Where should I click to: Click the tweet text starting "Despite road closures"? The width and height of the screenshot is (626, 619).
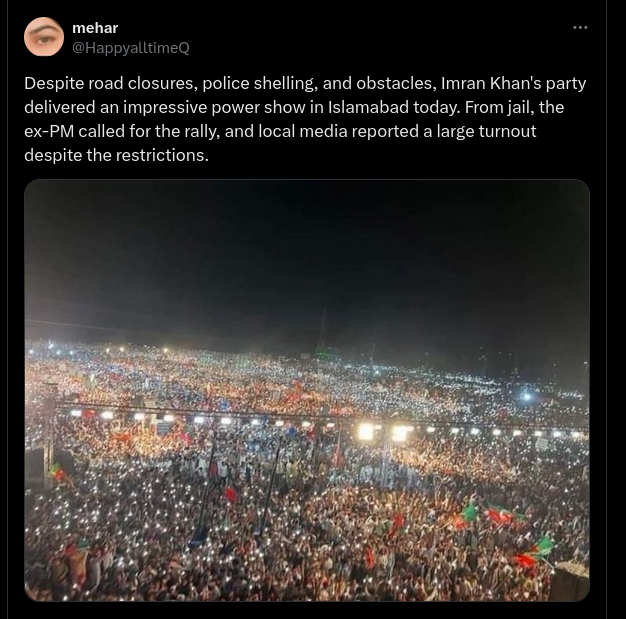(305, 119)
